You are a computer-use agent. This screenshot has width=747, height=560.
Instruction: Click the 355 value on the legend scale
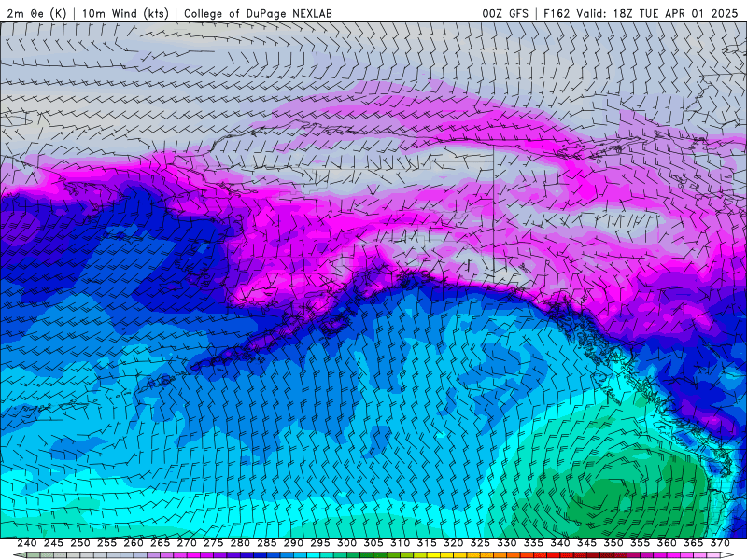point(641,543)
